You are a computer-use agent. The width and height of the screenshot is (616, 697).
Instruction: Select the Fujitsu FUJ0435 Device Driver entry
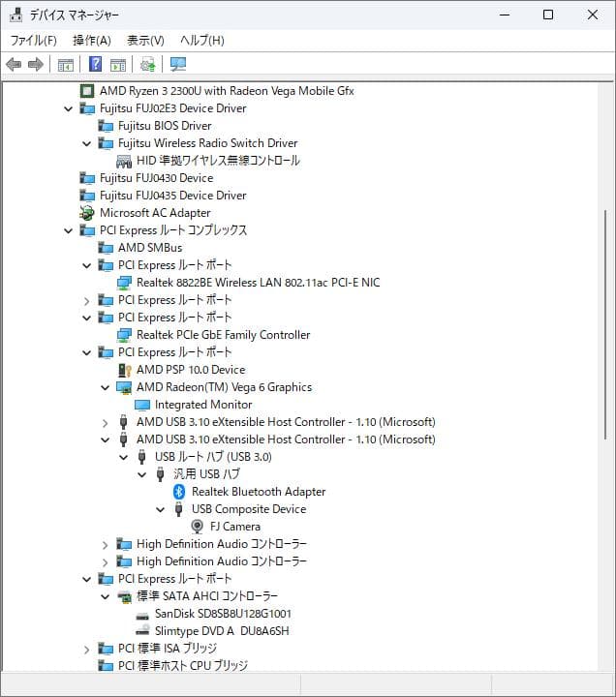(x=173, y=196)
